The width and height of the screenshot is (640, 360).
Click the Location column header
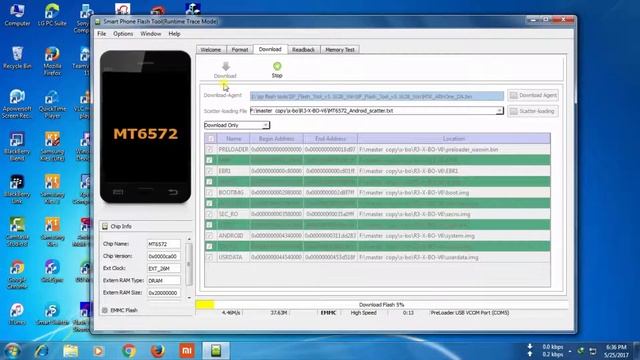click(x=454, y=139)
